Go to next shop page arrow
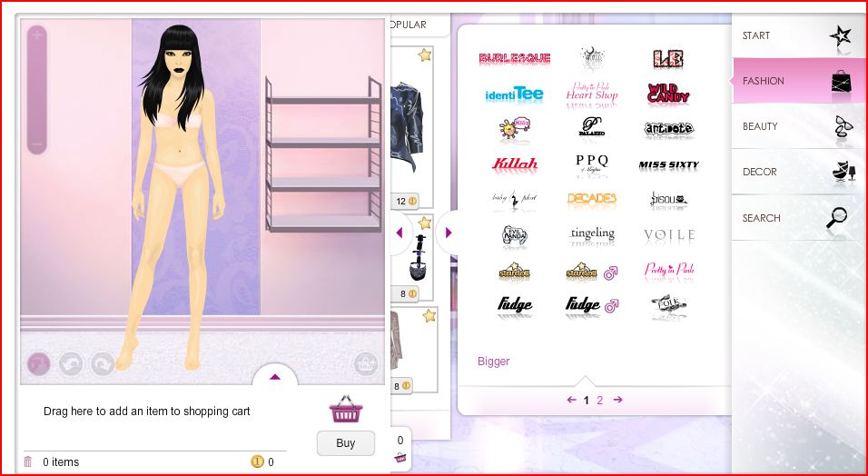Screen dimensions: 868x476 tap(617, 400)
